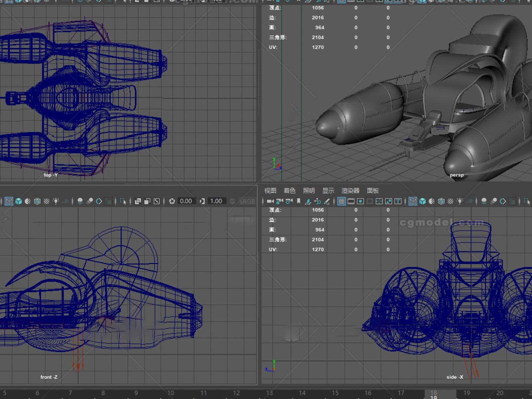Image resolution: width=532 pixels, height=399 pixels.
Task: Click Isolate Select icon in side panel
Action: (x=527, y=201)
